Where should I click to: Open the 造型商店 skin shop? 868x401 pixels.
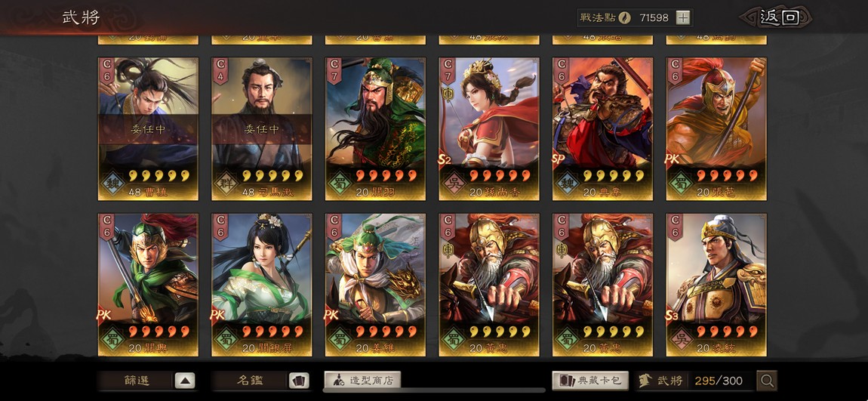pyautogui.click(x=362, y=381)
